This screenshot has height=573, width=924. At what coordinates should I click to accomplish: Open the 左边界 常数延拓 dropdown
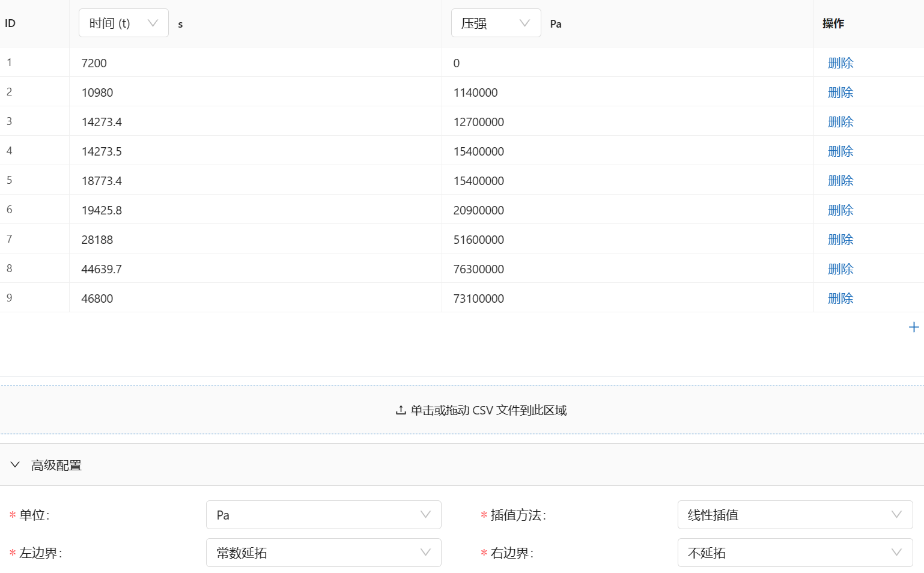coord(324,553)
